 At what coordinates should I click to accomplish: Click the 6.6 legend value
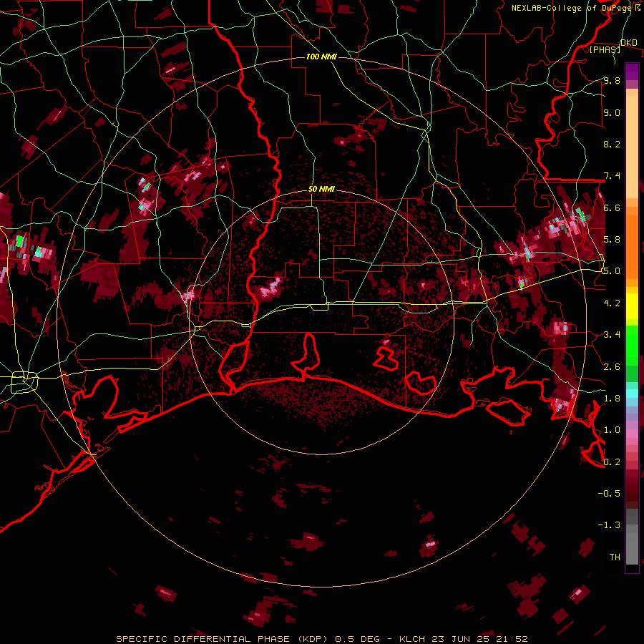point(612,208)
